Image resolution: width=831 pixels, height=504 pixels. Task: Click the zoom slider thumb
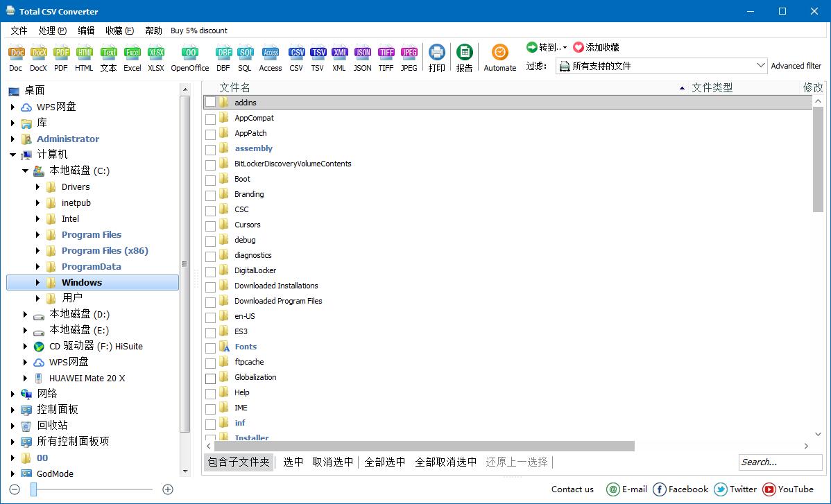[x=33, y=489]
